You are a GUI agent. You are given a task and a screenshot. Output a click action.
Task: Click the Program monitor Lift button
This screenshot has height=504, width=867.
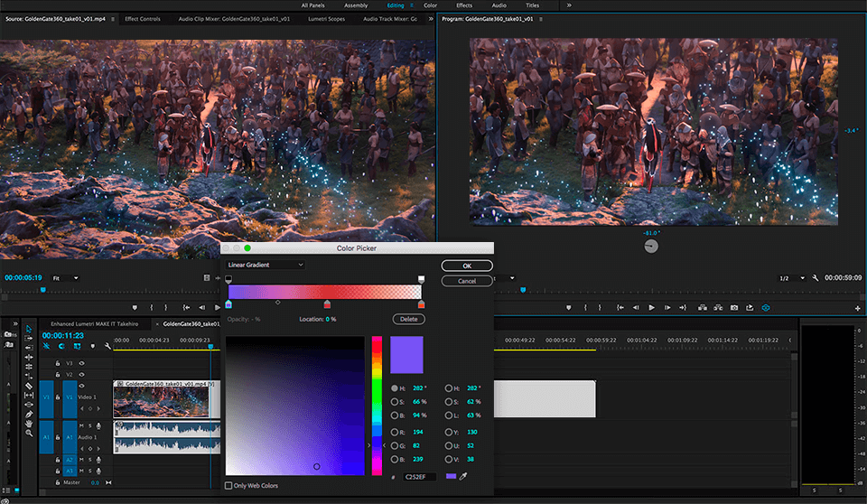703,308
